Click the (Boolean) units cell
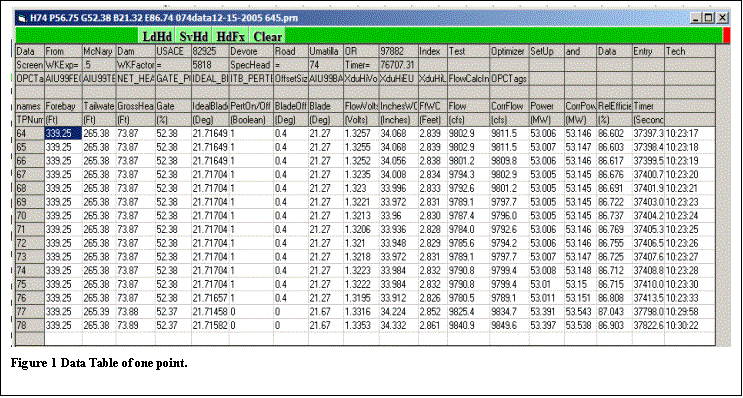The height and width of the screenshot is (398, 743). pos(251,119)
